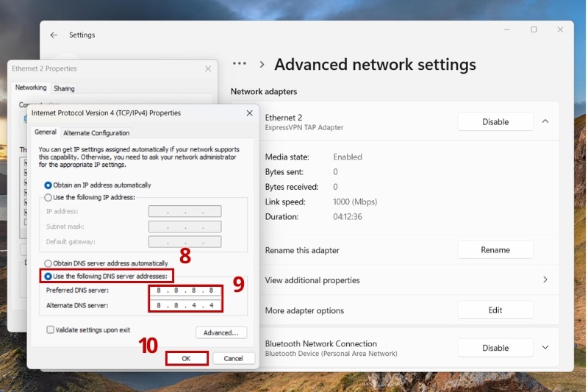Edit More adapter options
The image size is (588, 392).
coord(495,310)
